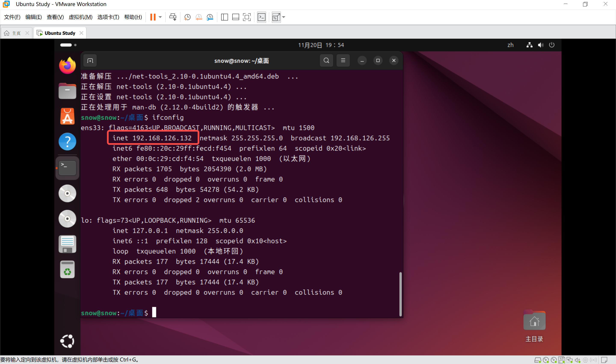Screen dimensions: 616x364
Task: Click the take snapshot toolbar icon
Action: pyautogui.click(x=187, y=17)
